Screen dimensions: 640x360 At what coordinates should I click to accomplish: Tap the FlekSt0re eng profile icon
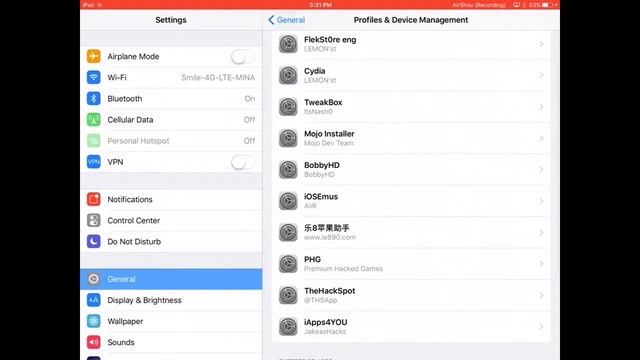288,44
